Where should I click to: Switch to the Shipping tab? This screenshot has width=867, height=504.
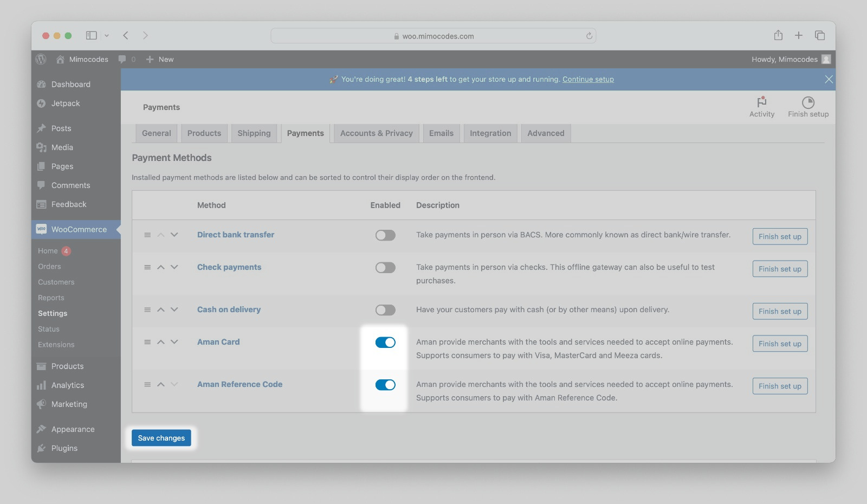tap(254, 133)
